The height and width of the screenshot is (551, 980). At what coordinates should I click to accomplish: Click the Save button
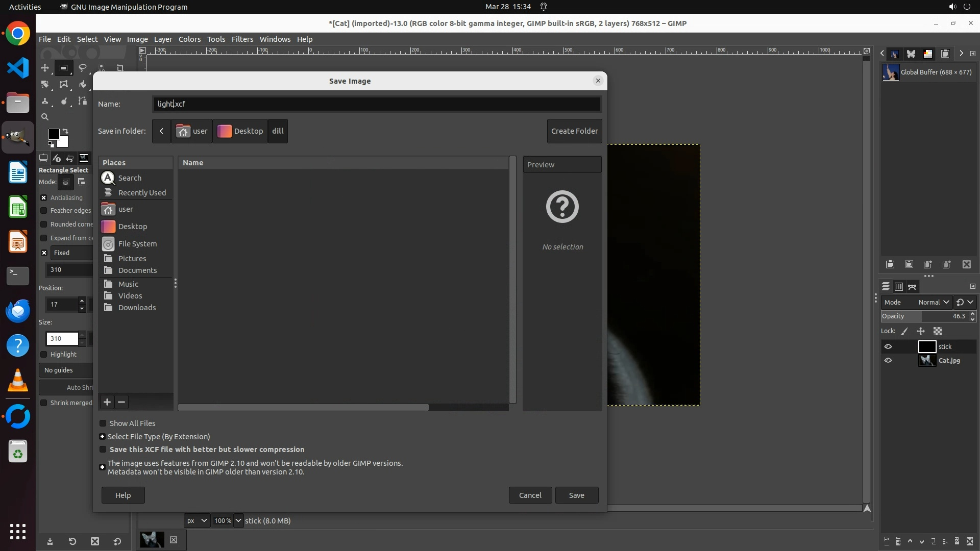point(576,495)
